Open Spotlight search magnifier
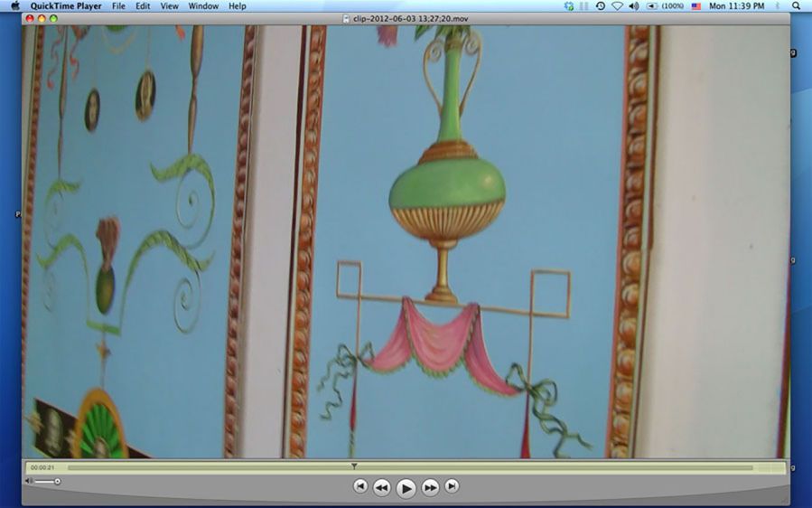This screenshot has width=812, height=508. pos(796,6)
